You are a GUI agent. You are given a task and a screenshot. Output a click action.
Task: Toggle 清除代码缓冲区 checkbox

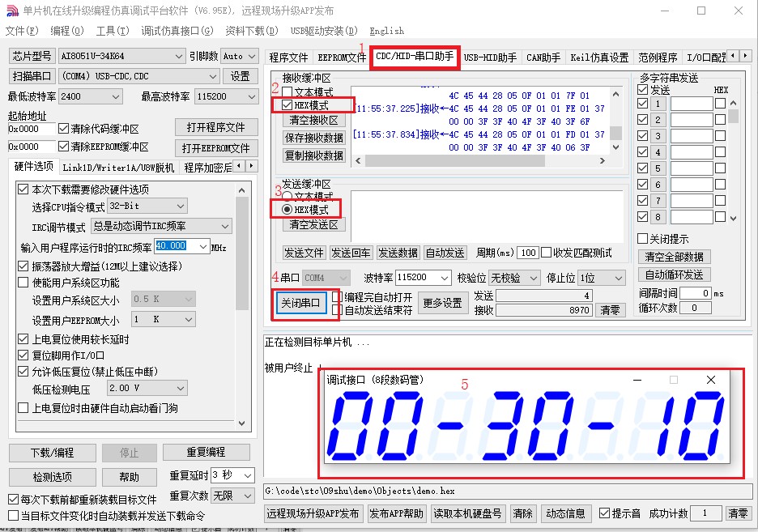click(63, 129)
